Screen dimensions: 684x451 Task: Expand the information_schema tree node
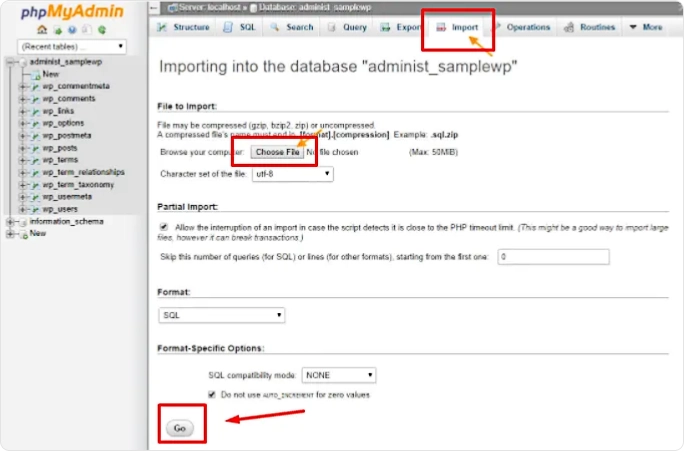(10, 222)
